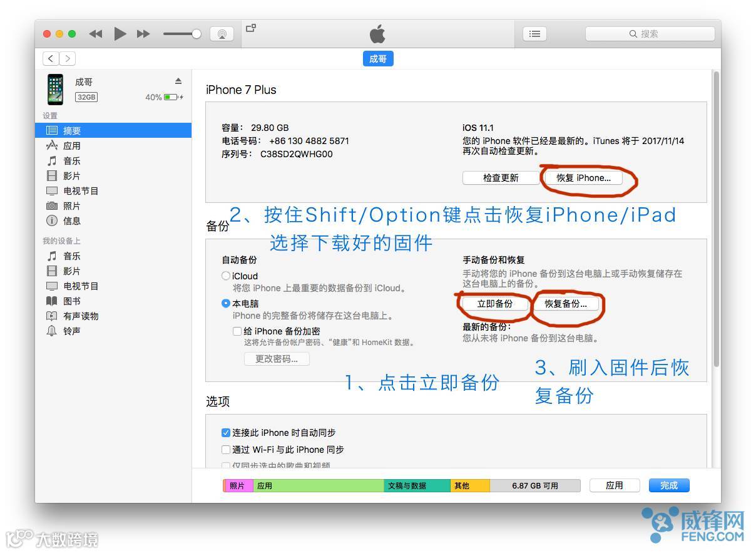This screenshot has height=553, width=756.
Task: Toggle 连接此 iPhone 时自动同步 checkbox
Action: (226, 433)
